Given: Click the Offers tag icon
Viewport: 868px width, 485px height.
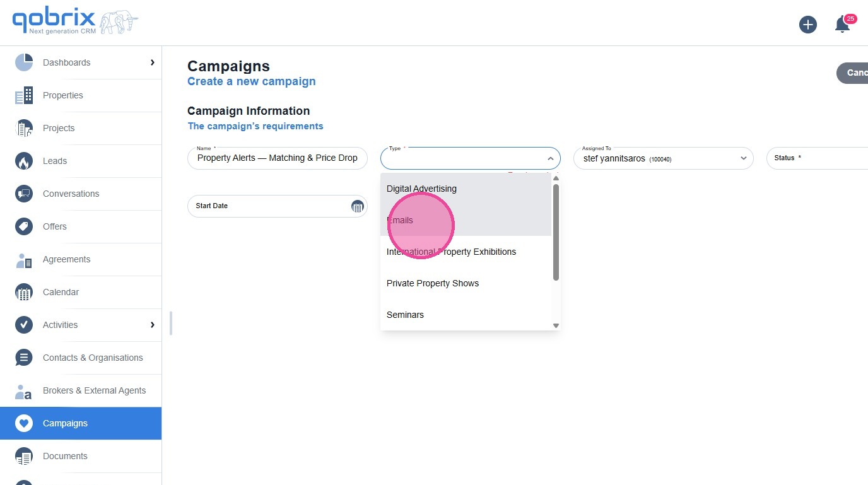Looking at the screenshot, I should click(x=24, y=226).
